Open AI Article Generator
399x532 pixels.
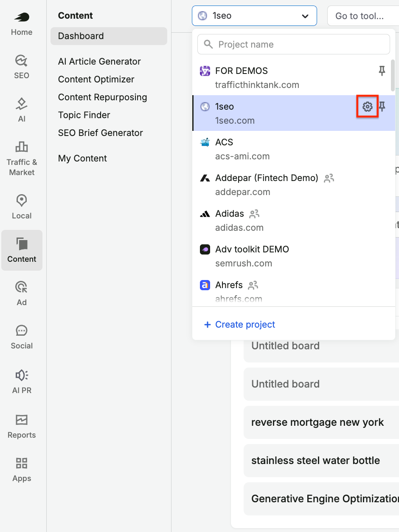click(99, 62)
